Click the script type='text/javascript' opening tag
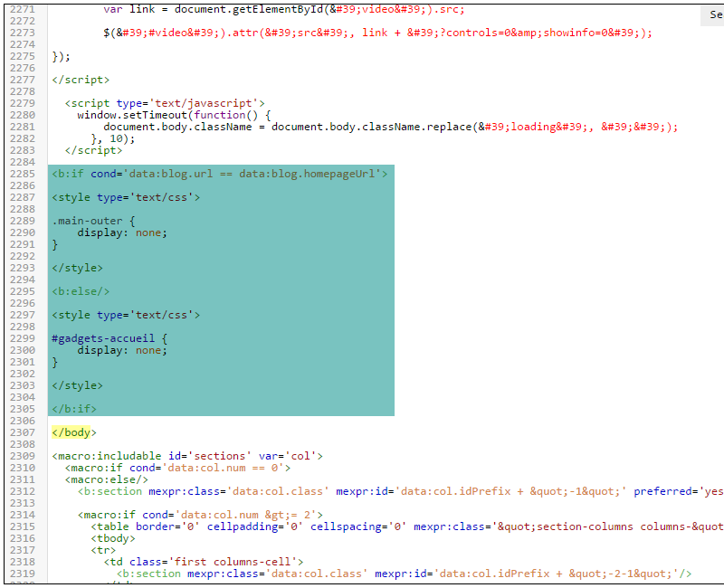The height and width of the screenshot is (588, 724). pyautogui.click(x=165, y=103)
